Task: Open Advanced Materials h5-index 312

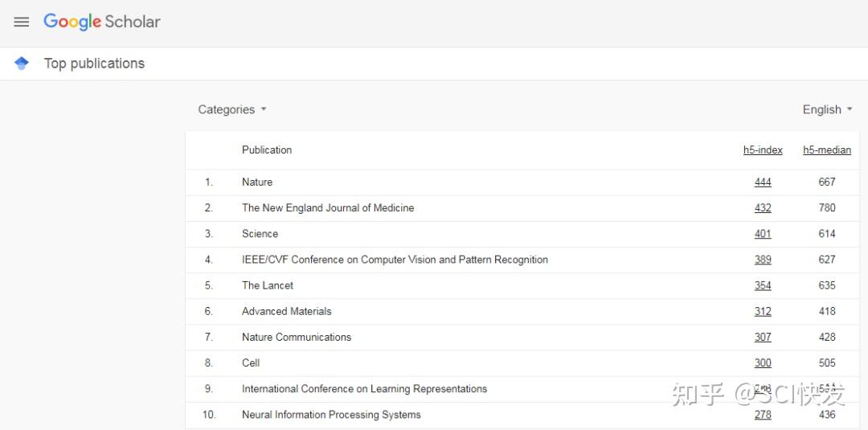Action: pos(763,311)
